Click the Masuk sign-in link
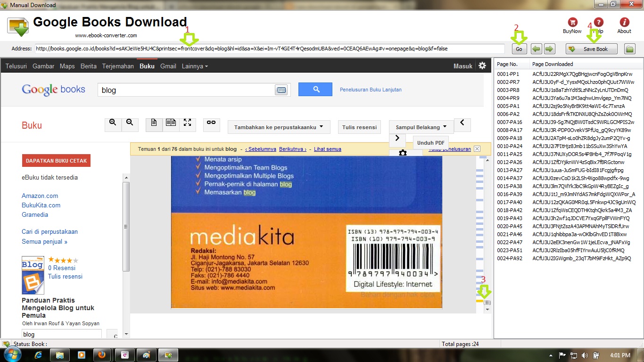 click(463, 66)
